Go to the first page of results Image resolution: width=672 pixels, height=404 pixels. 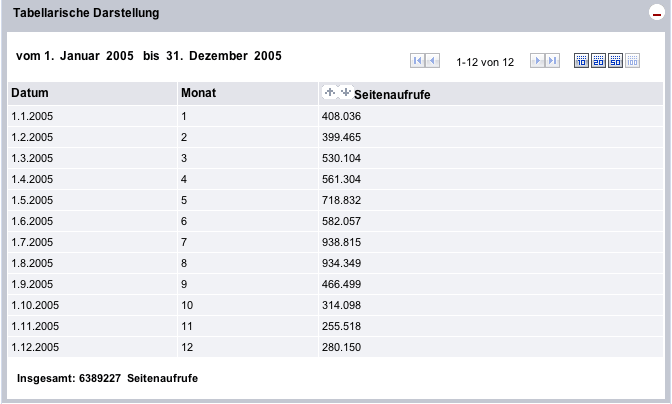pyautogui.click(x=417, y=61)
